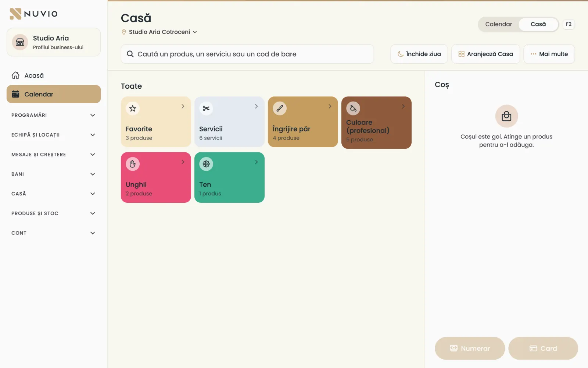Click the scissors icon on Servicii
588x368 pixels.
click(206, 108)
